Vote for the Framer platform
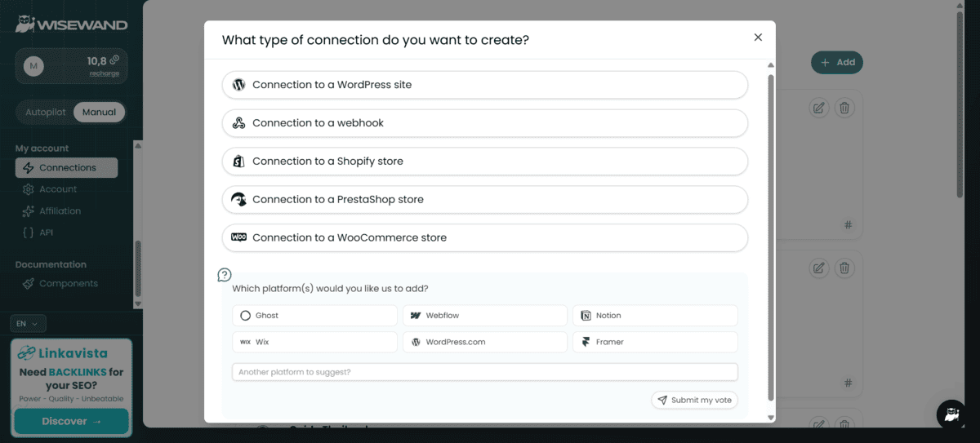The height and width of the screenshot is (443, 980). click(x=655, y=342)
